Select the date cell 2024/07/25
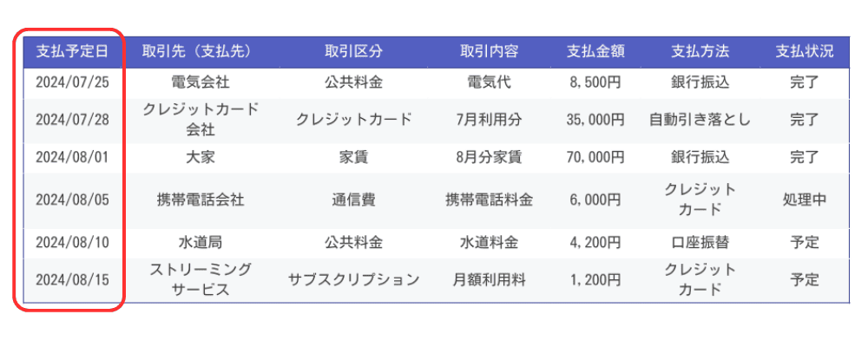Image resolution: width=868 pixels, height=347 pixels. pyautogui.click(x=72, y=83)
